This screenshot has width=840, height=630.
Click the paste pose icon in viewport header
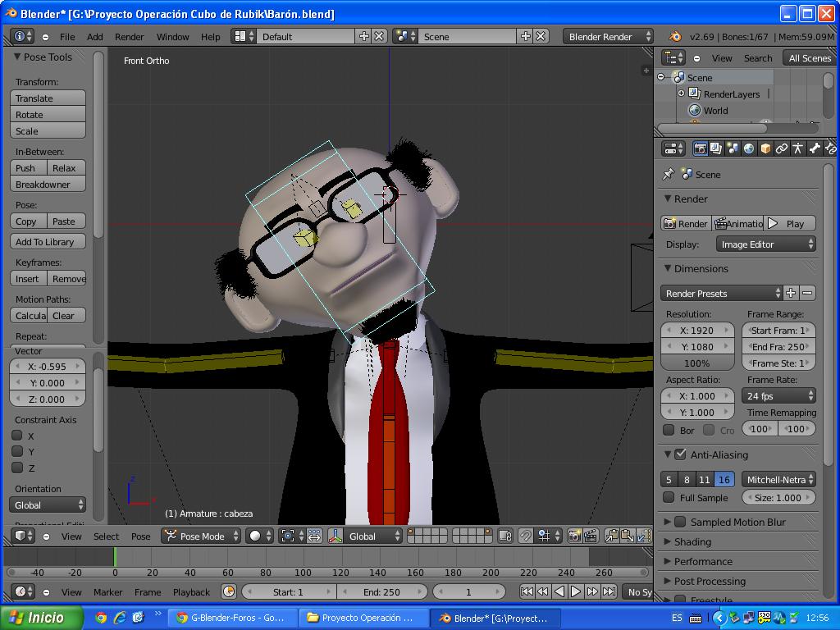pos(628,536)
